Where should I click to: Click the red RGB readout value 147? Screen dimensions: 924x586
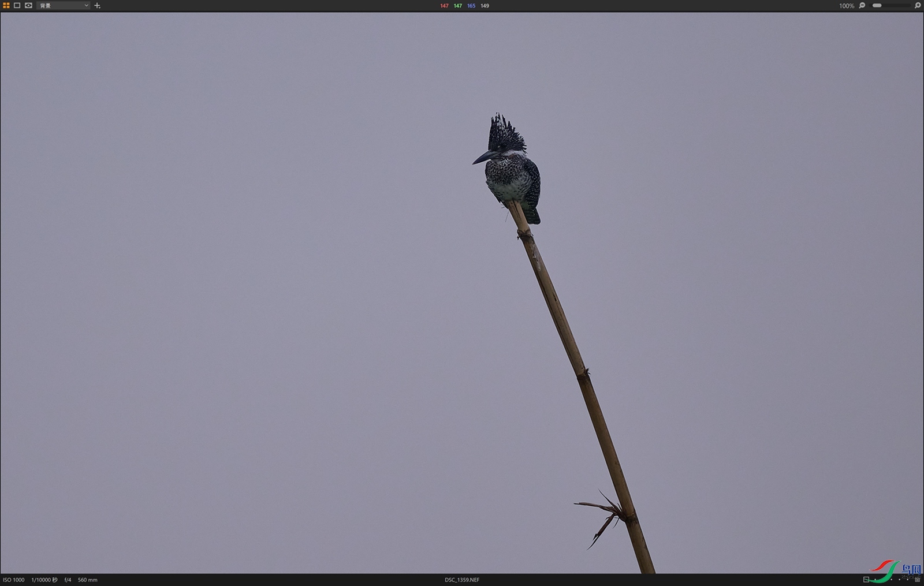[x=444, y=6]
